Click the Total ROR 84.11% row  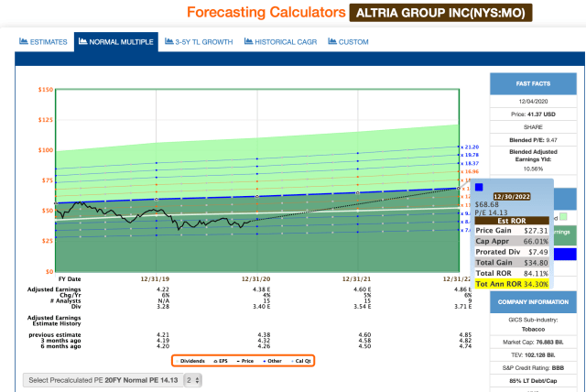point(512,273)
